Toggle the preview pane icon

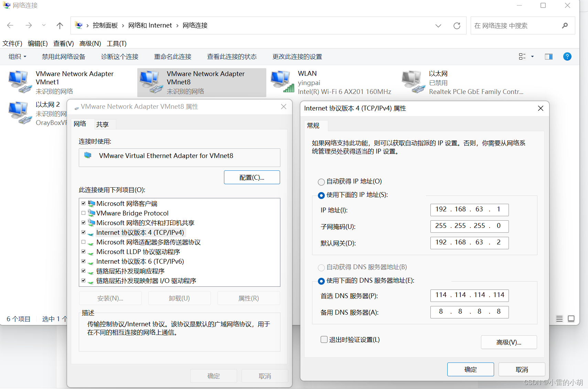pos(549,56)
